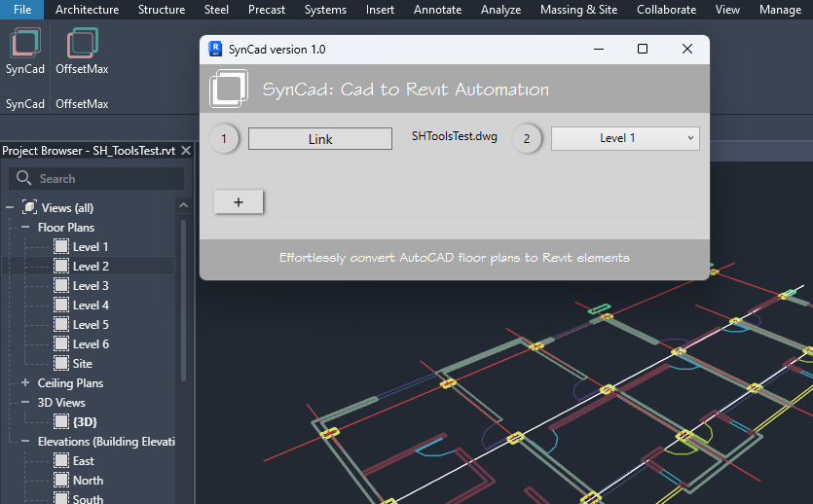Switch to the Manage ribbon tab
This screenshot has width=813, height=504.
pyautogui.click(x=780, y=10)
